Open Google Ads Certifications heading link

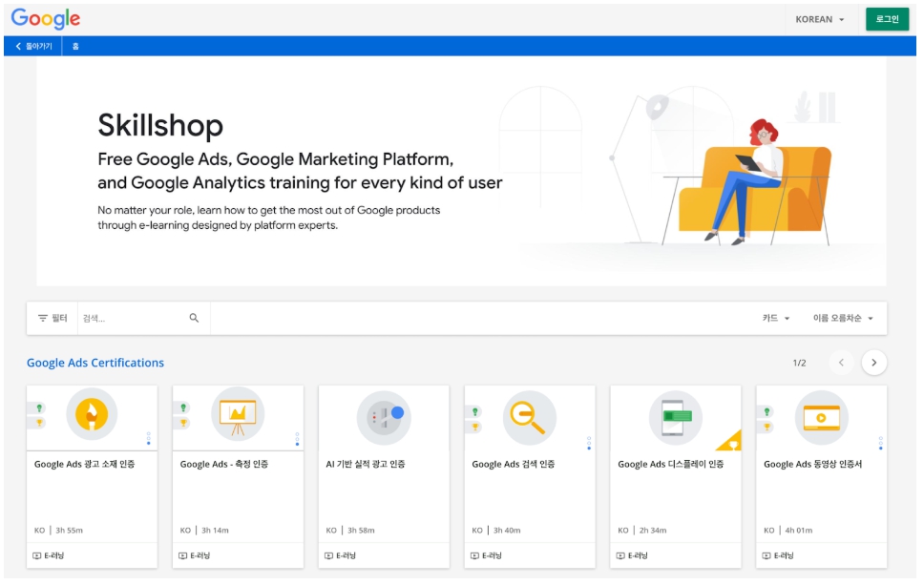point(95,363)
